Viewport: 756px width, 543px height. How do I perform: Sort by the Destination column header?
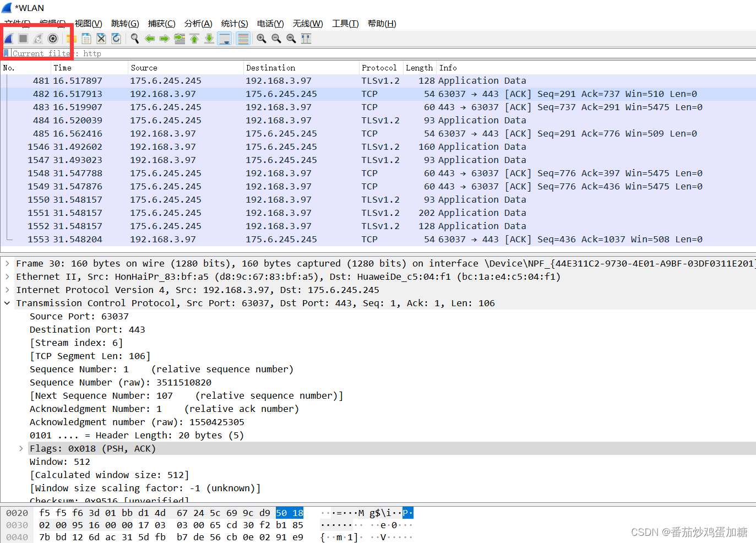click(301, 68)
